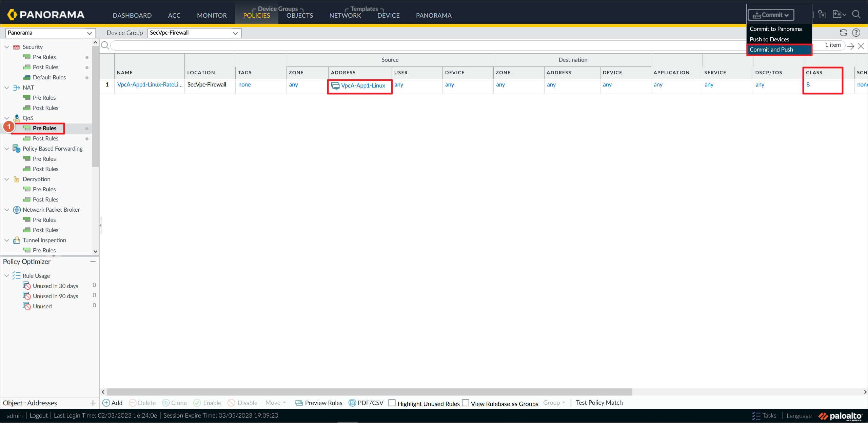Open the Move dropdown menu

tap(275, 403)
